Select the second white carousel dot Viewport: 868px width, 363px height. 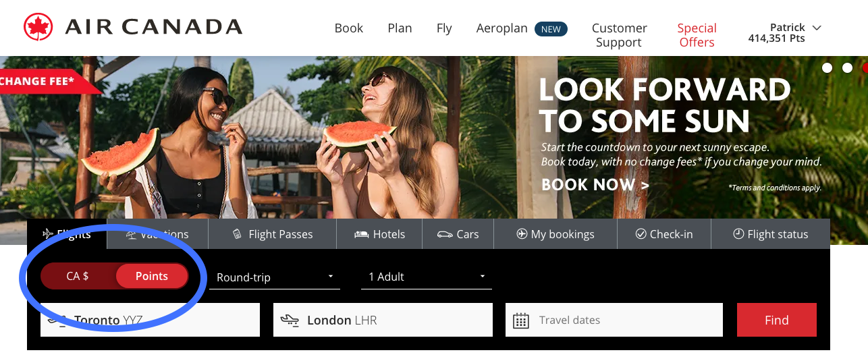847,68
